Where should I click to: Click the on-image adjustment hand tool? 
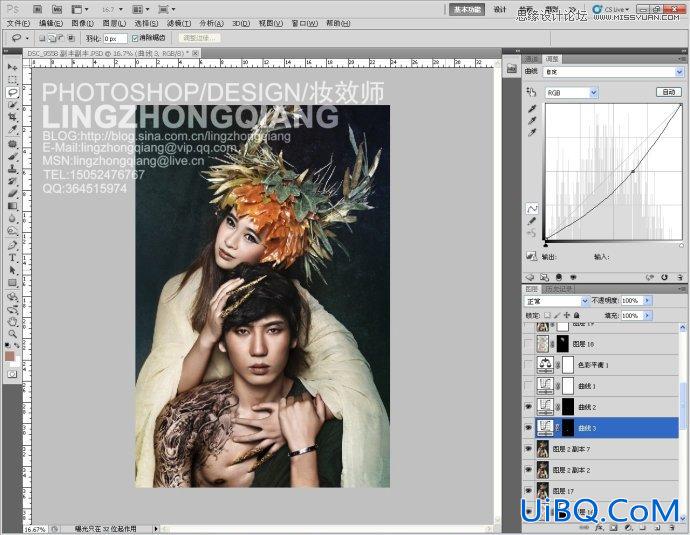click(x=532, y=92)
